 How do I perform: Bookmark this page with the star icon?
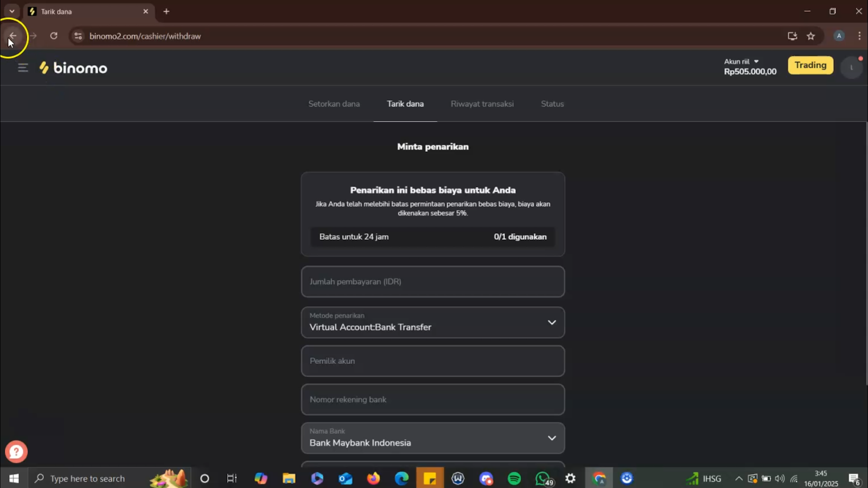(x=810, y=36)
